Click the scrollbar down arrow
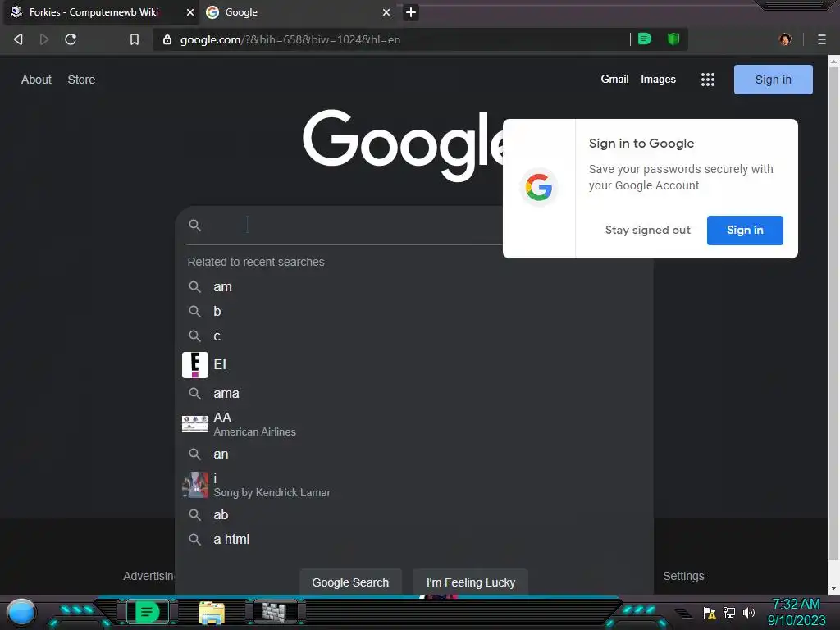 pyautogui.click(x=833, y=588)
